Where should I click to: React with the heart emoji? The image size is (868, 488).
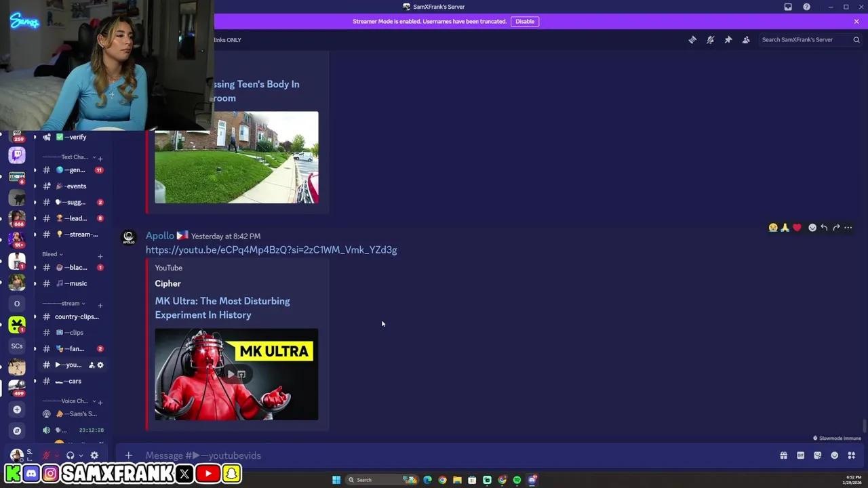coord(797,228)
